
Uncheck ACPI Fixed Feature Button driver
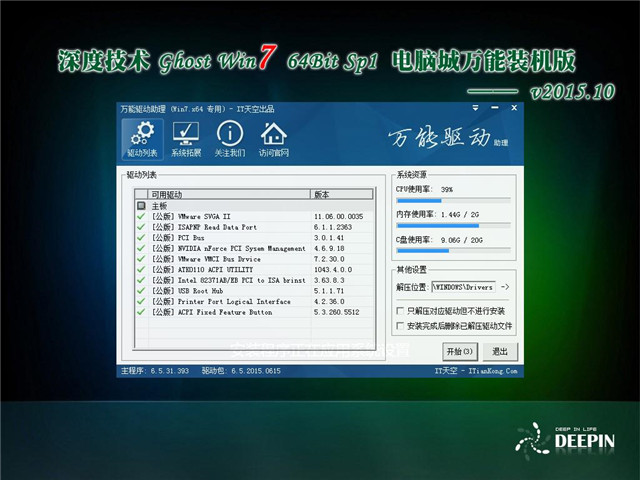click(x=141, y=312)
